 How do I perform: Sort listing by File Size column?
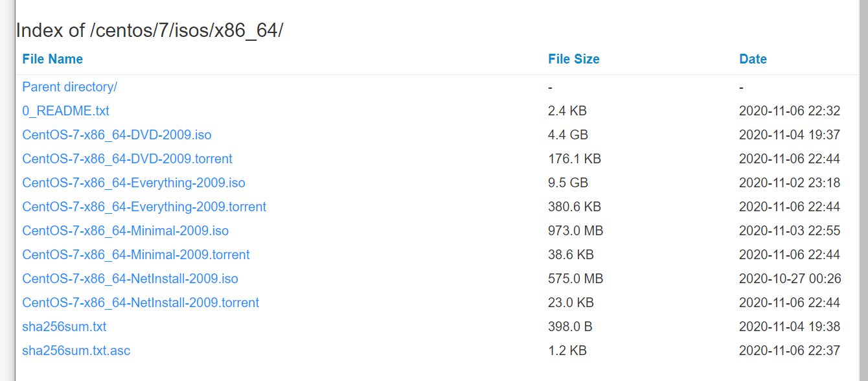click(x=573, y=59)
